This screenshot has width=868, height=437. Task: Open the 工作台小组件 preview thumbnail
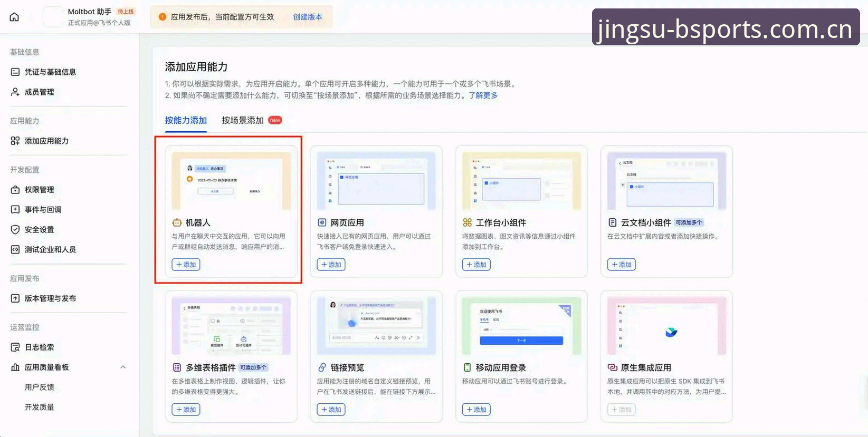[521, 181]
